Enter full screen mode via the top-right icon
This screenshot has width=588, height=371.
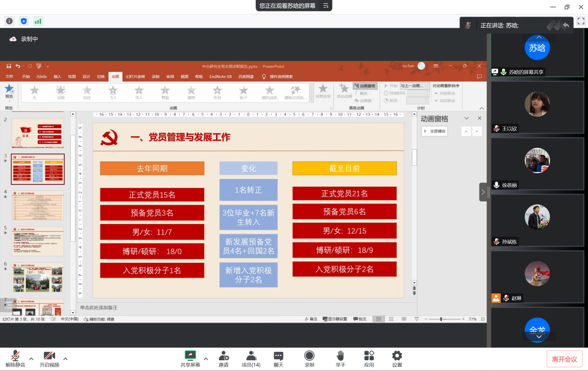[581, 21]
